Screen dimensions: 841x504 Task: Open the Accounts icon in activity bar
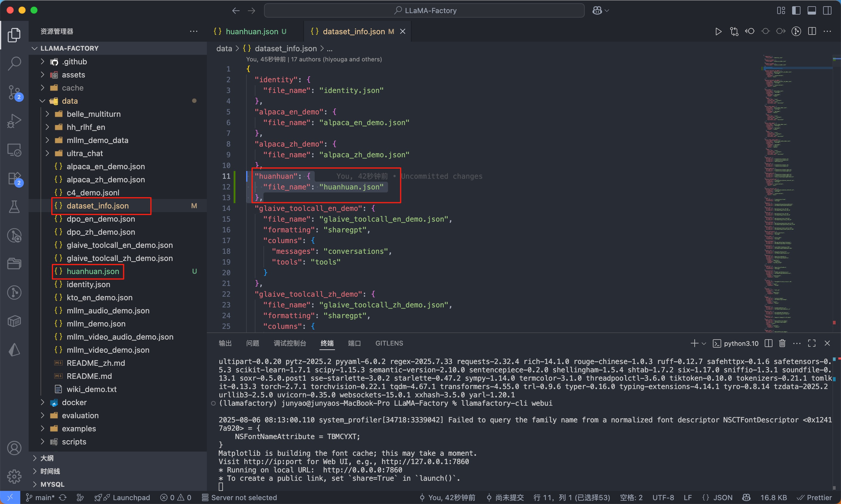[x=14, y=448]
